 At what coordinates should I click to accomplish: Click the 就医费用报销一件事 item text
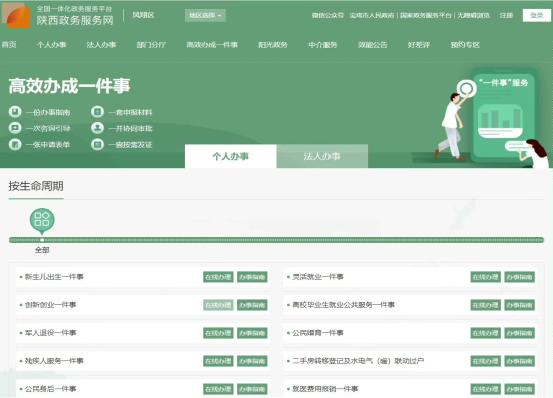point(325,389)
